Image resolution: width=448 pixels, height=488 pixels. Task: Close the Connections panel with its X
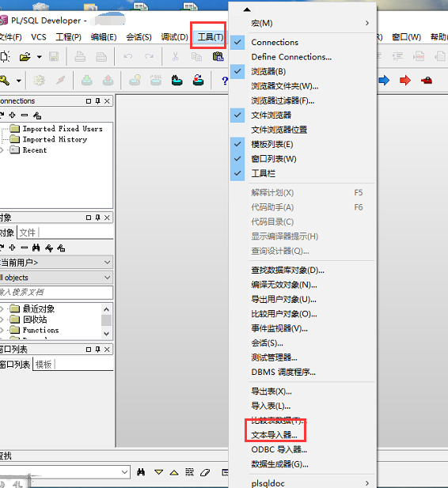coord(107,101)
